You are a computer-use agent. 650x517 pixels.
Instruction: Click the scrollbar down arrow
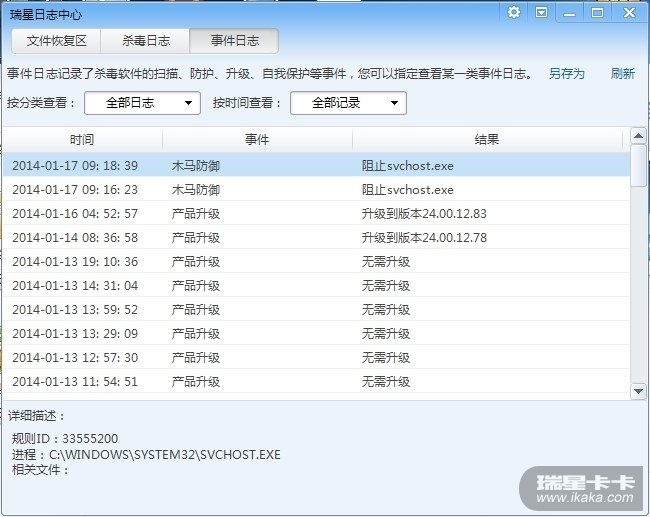coord(638,391)
